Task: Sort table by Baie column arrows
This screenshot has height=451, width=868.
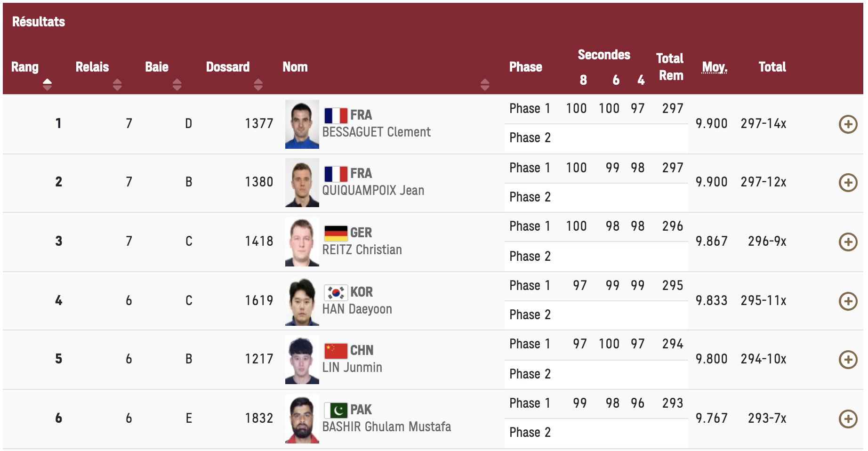Action: (177, 85)
